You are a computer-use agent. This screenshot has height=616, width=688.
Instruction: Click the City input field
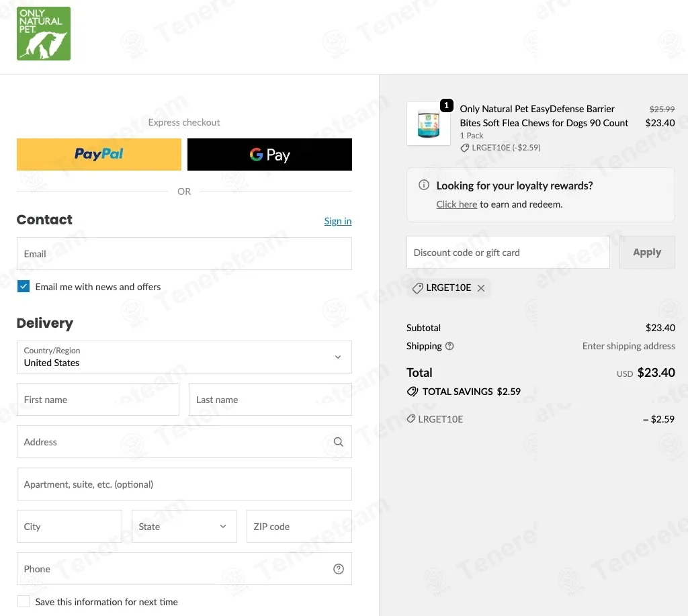(69, 527)
